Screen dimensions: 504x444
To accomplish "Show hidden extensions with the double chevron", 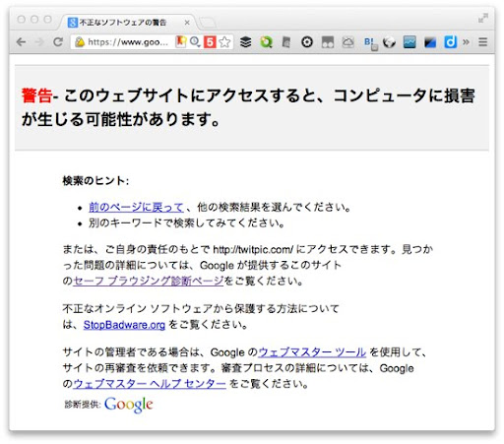I will [x=466, y=42].
